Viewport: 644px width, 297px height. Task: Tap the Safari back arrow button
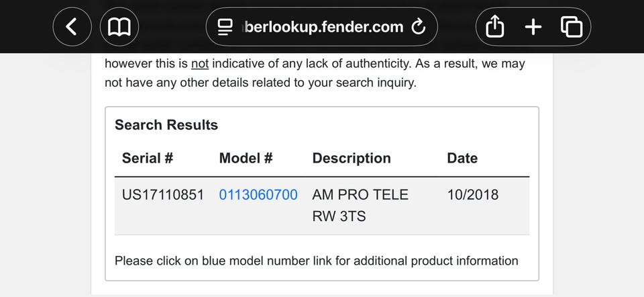pos(71,27)
